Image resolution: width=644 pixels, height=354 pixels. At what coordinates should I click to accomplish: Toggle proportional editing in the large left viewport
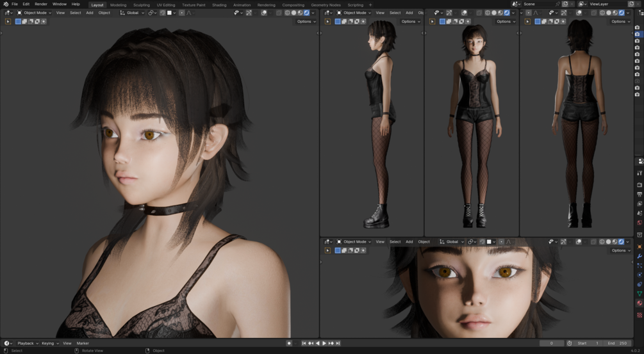click(x=181, y=13)
